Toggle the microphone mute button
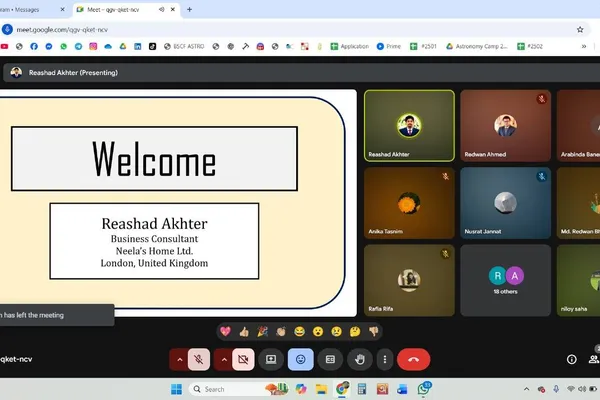Viewport: 600px width, 400px height. (199, 359)
